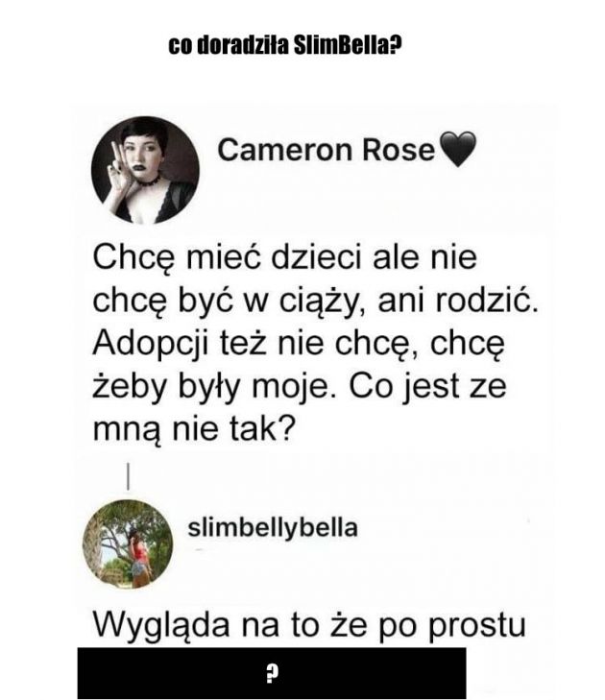Screen dimensions: 605x700
Task: Click the line 'chcę być w ciąży, ani rodzić.'
Action: tap(315, 302)
